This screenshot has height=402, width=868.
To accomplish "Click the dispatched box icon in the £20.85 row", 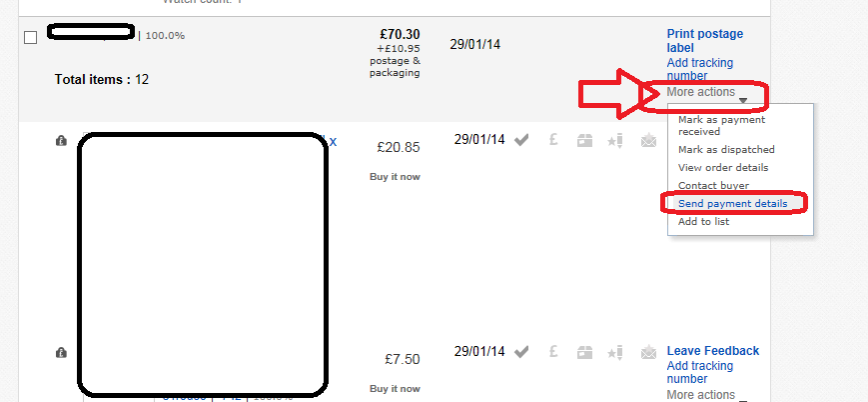I will 584,141.
